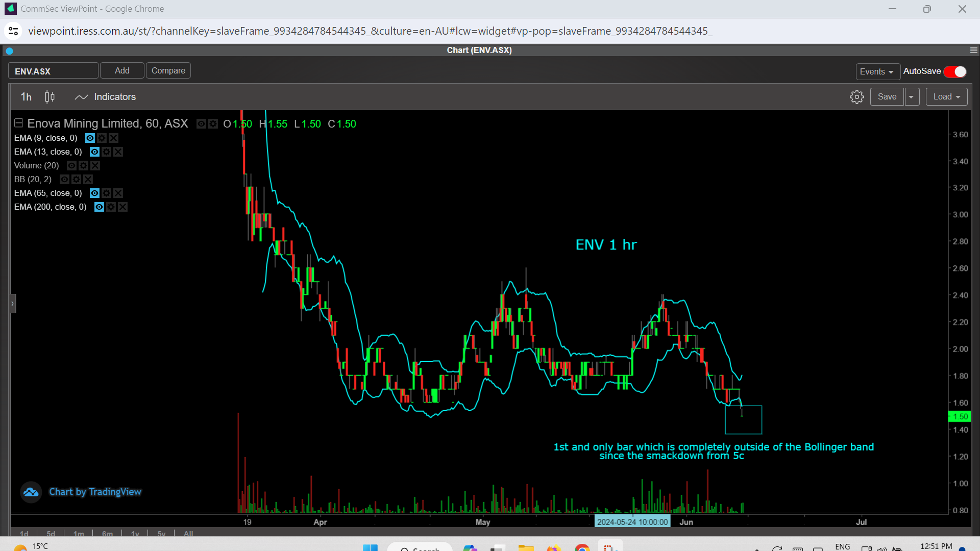Select the 1m range tab
The width and height of the screenshot is (980, 551).
79,534
